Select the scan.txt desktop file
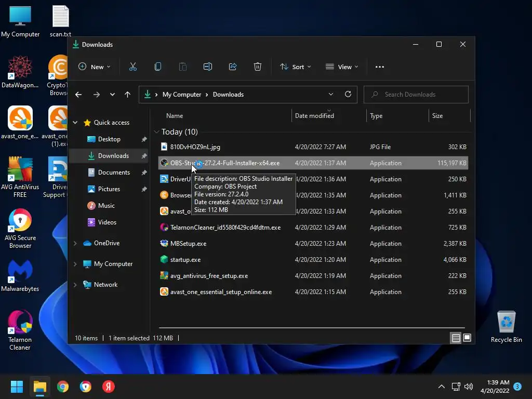Viewport: 532px width, 399px height. (x=60, y=21)
